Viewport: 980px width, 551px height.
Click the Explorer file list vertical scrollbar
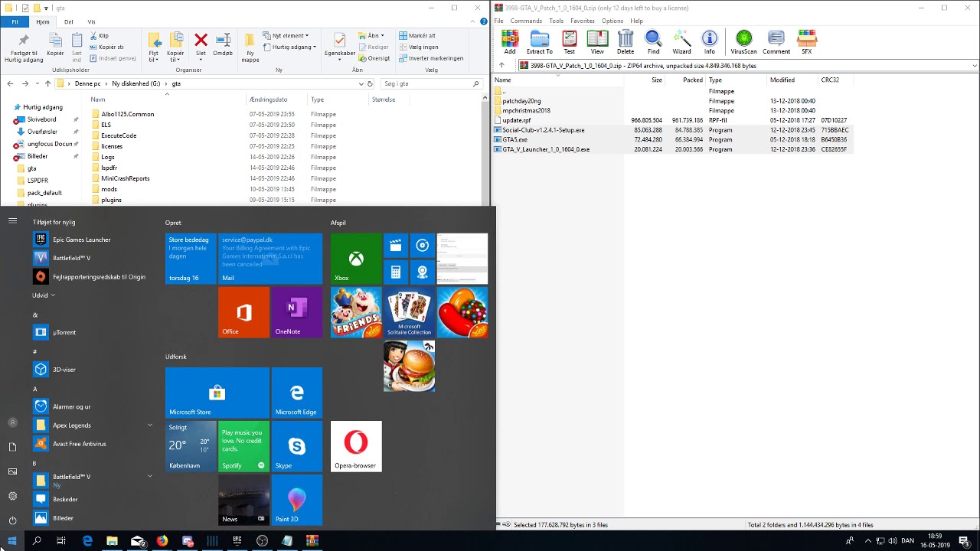[485, 149]
